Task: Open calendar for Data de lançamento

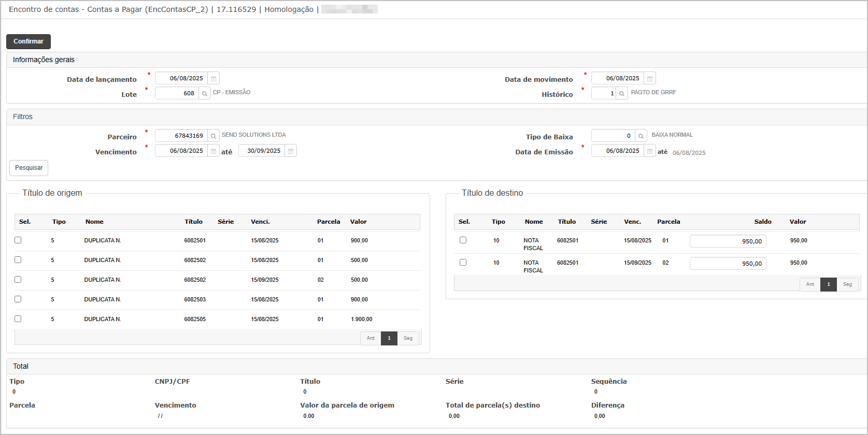Action: tap(214, 78)
